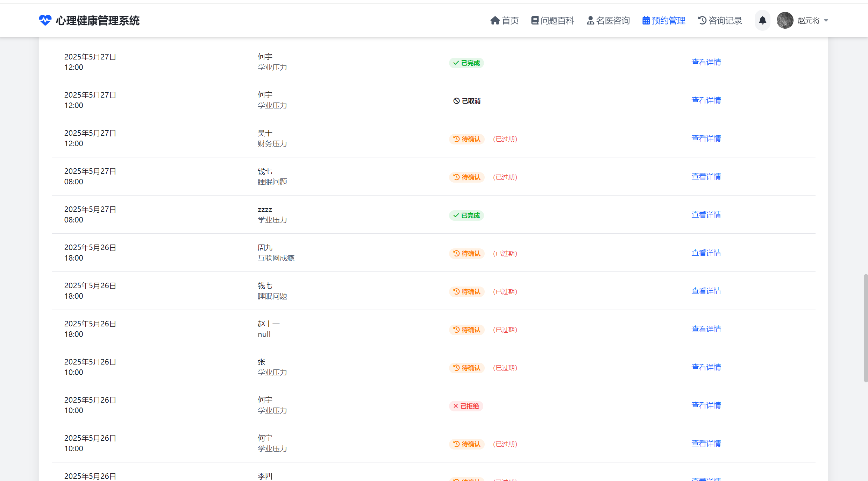868x481 pixels.
Task: Open the notification bell
Action: tap(762, 21)
